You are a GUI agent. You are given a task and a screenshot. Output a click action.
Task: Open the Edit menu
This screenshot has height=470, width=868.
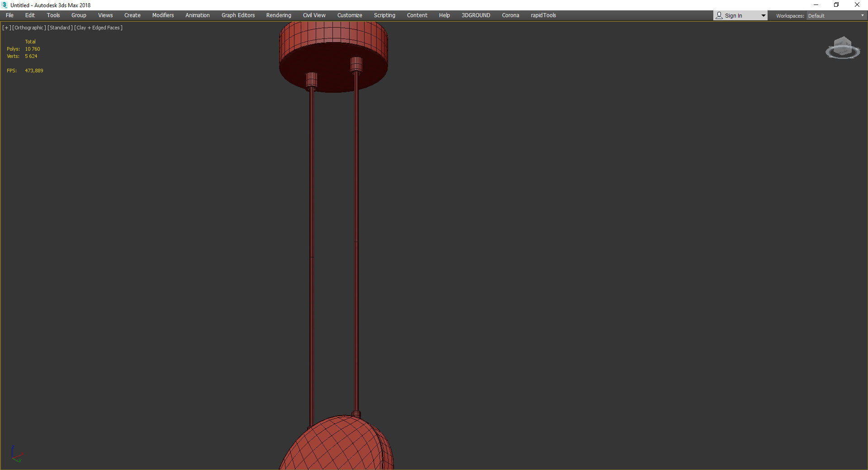pyautogui.click(x=30, y=15)
